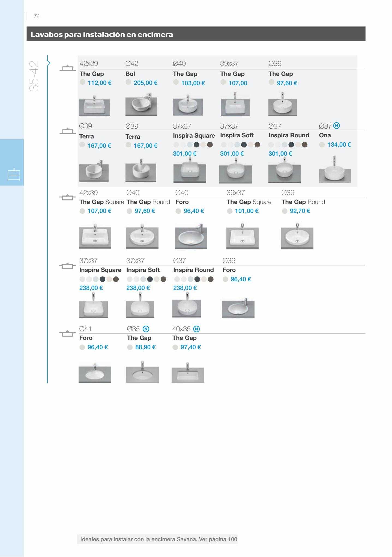Select the dark anthracite swatch under Inspira Square 37x37 301,00 €
Screen dimensions: 392x557
click(x=196, y=145)
